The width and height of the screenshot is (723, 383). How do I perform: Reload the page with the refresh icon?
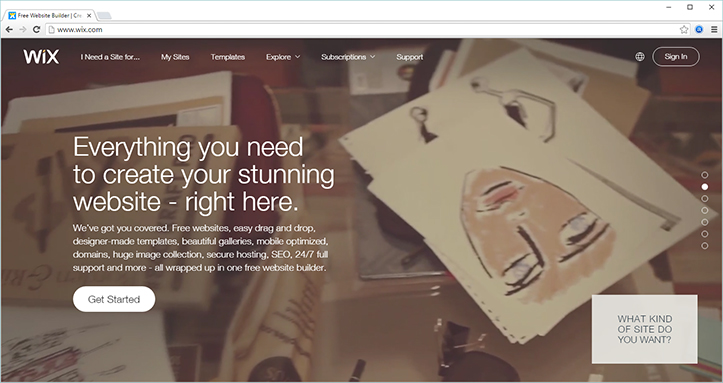click(x=36, y=29)
